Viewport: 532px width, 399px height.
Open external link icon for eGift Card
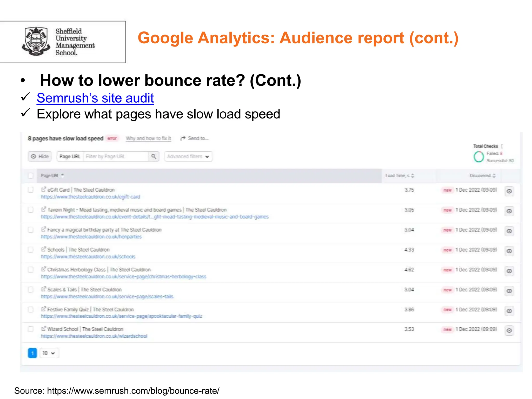click(43, 189)
